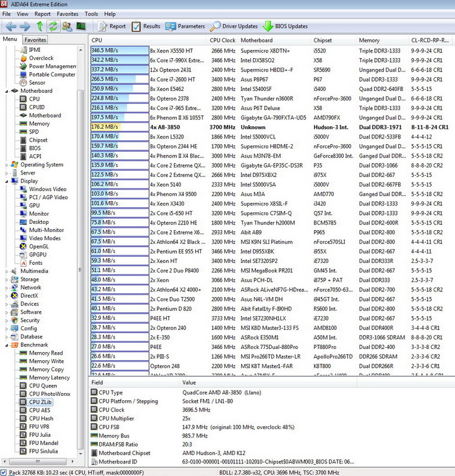Select FPU SinJulia benchmark
The width and height of the screenshot is (455, 476).
(x=43, y=451)
